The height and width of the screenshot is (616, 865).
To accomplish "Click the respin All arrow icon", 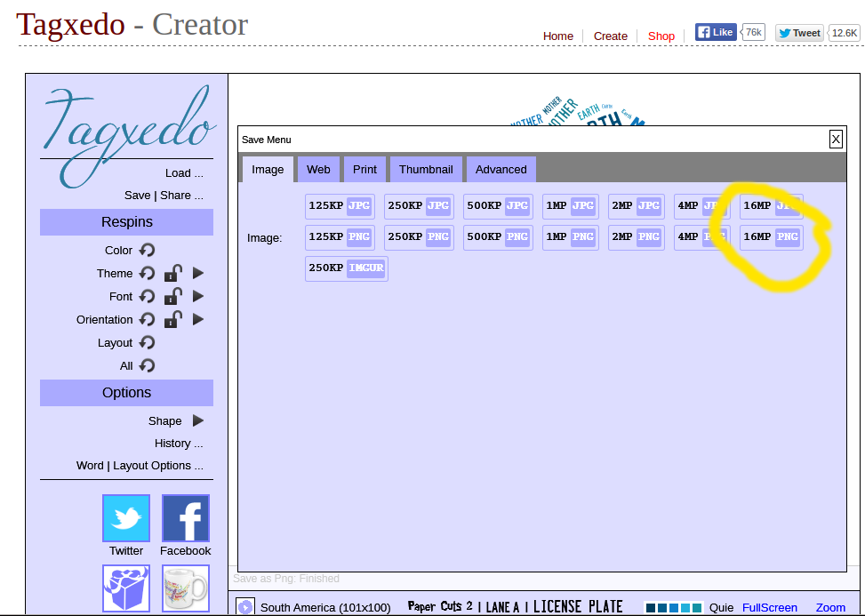I will click(147, 365).
